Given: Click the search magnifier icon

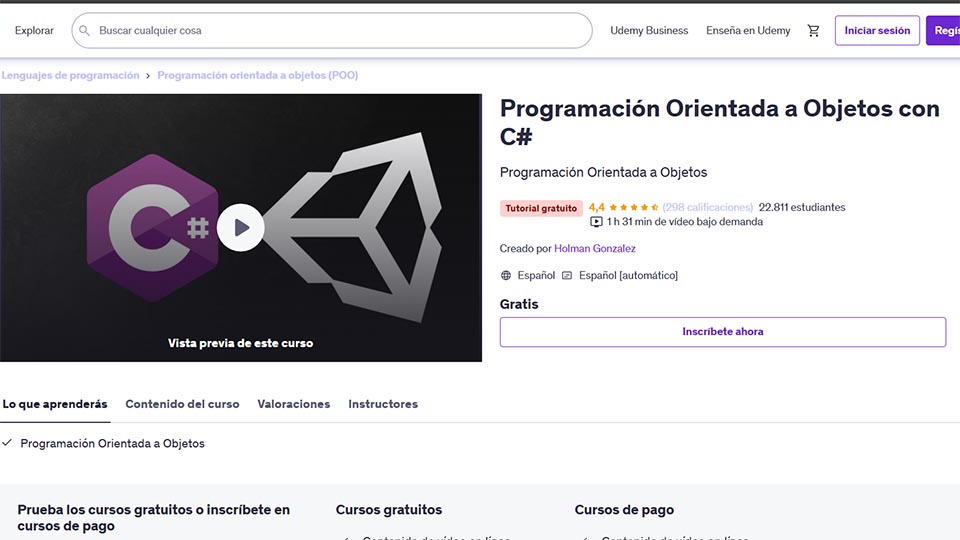Looking at the screenshot, I should tap(85, 31).
